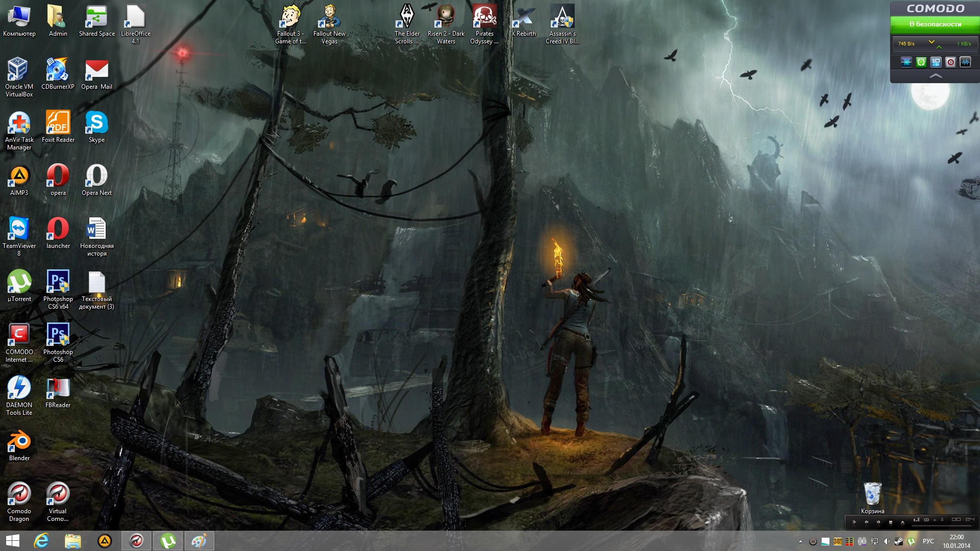Screen dimensions: 980x551
Task: Open Skype desktop shortcut
Action: pyautogui.click(x=96, y=123)
